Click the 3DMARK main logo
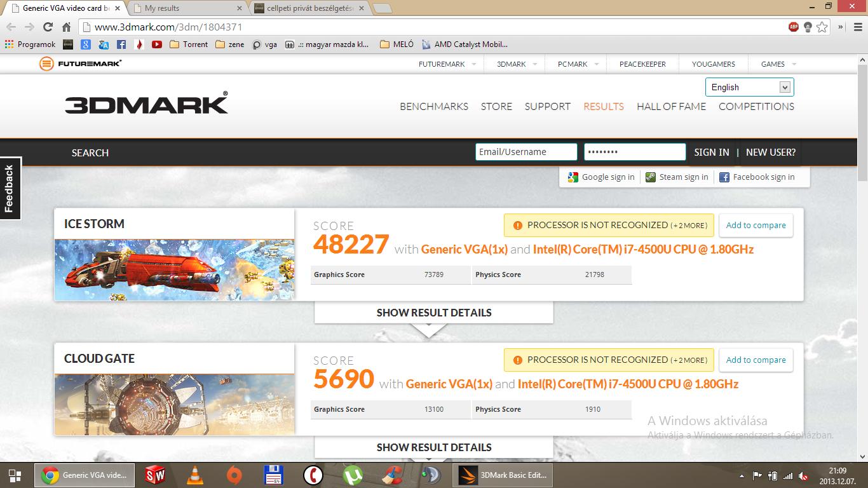The height and width of the screenshot is (488, 868). (x=146, y=104)
